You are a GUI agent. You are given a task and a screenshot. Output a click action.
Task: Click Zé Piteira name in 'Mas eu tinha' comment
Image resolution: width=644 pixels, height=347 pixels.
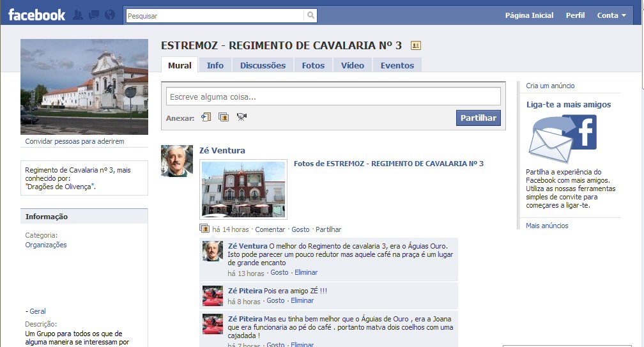245,319
